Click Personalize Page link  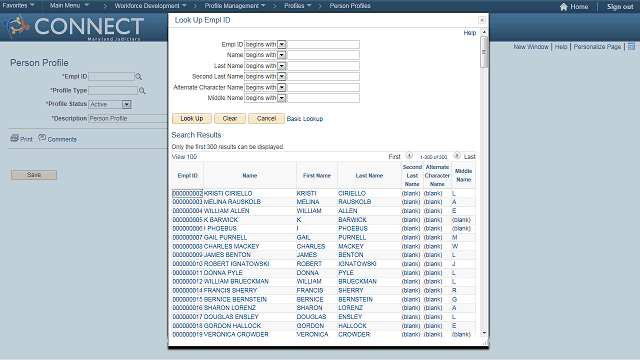click(597, 47)
